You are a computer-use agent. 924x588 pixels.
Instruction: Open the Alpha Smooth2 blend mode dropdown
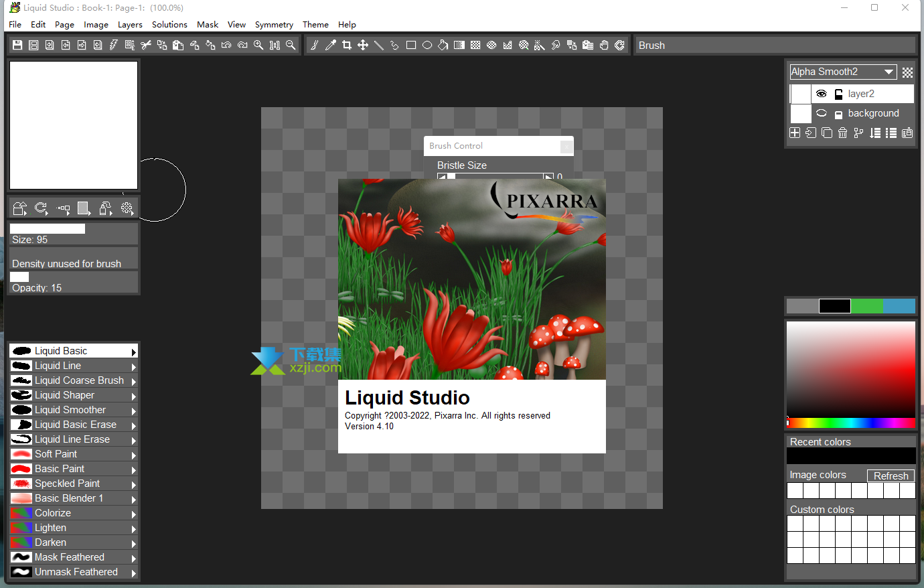843,72
